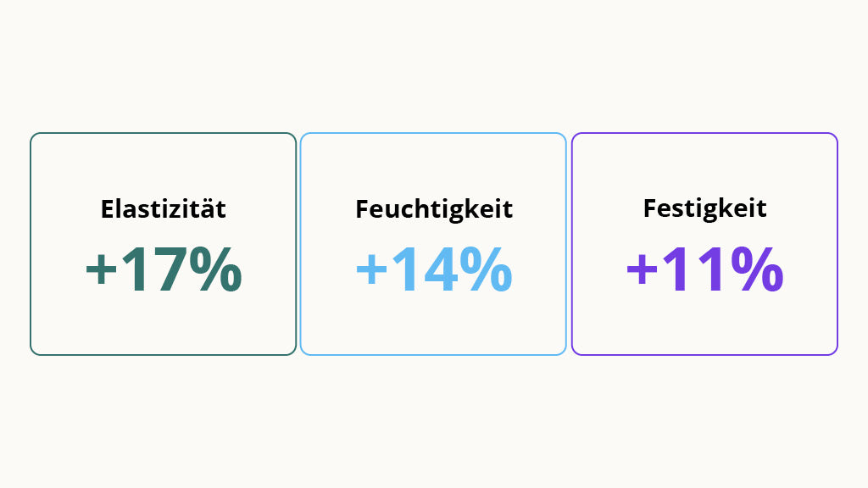Click the empty space above the Elastizität label

pyautogui.click(x=164, y=165)
